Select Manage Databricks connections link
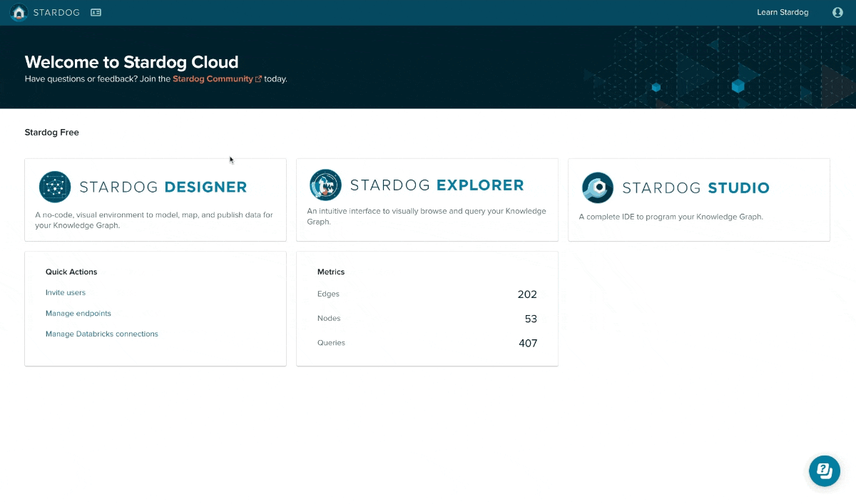856x504 pixels. 102,334
